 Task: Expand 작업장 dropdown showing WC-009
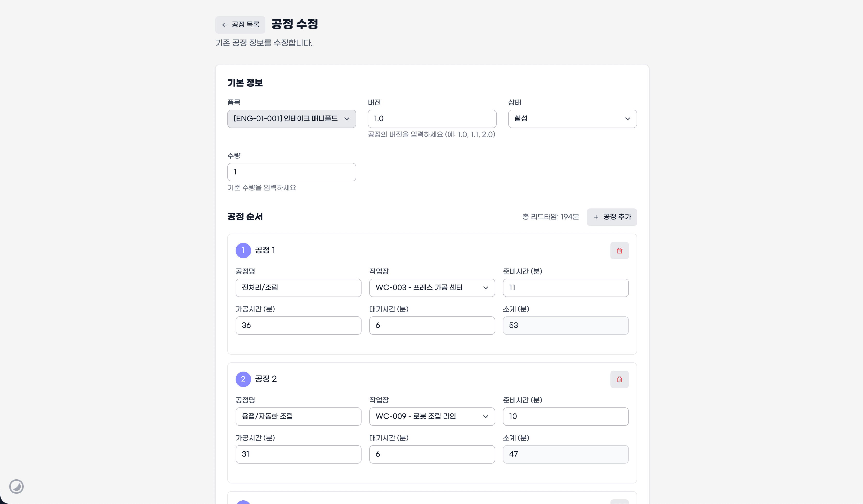(x=432, y=416)
